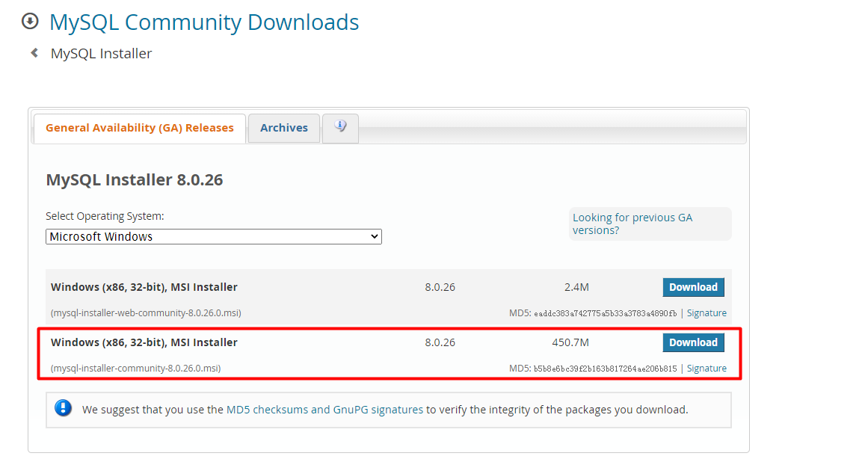868x465 pixels.
Task: Click version 8.0.26 in the 2.4M row
Action: [x=440, y=287]
